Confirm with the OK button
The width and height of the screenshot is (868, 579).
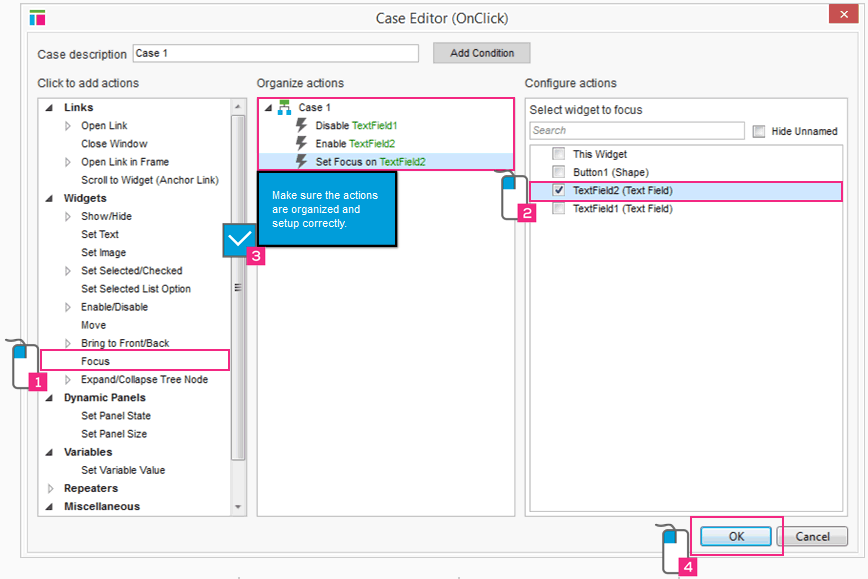(736, 536)
